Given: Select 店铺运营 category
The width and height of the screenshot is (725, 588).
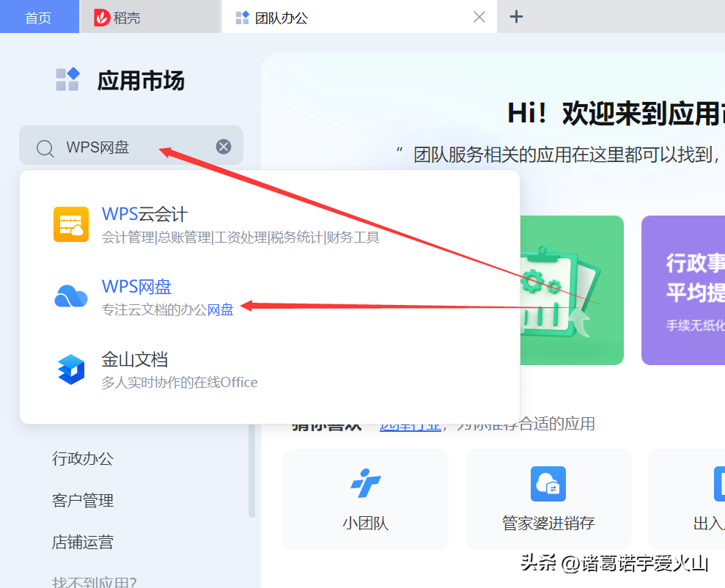Looking at the screenshot, I should click(83, 542).
